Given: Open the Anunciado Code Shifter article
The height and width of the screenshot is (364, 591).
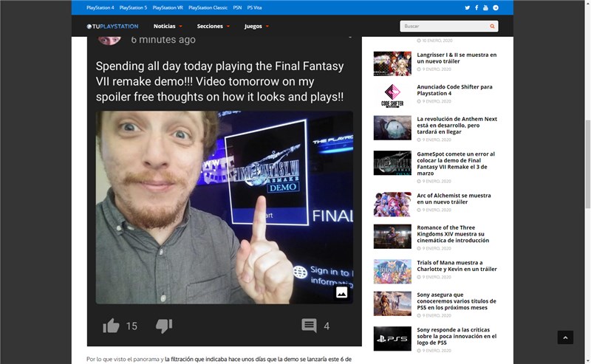Looking at the screenshot, I should [x=454, y=90].
